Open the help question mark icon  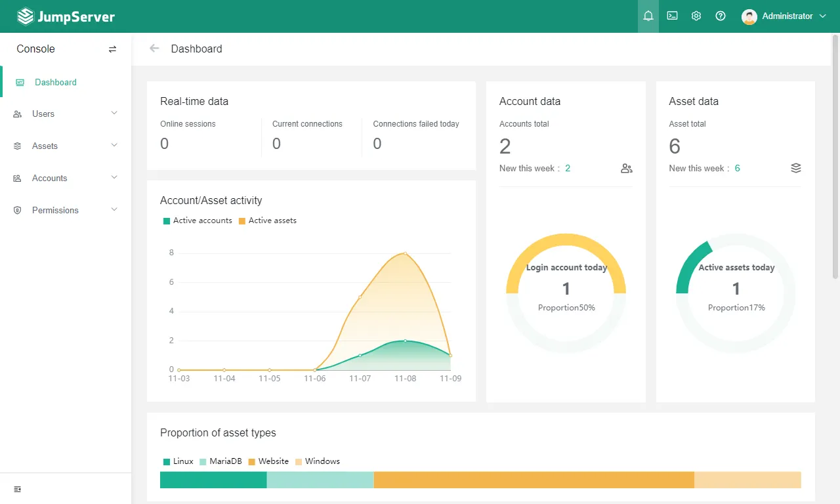[721, 16]
